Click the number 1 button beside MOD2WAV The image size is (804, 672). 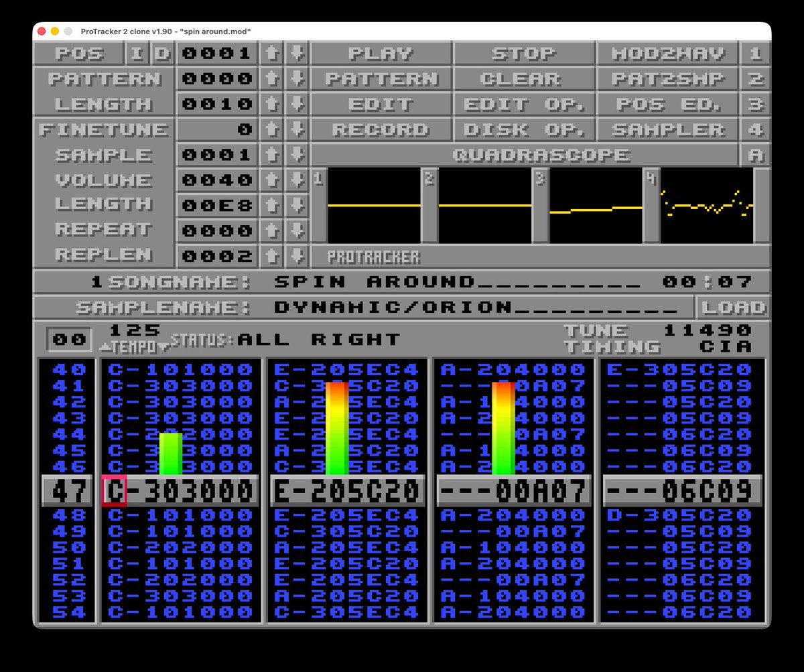[x=756, y=54]
